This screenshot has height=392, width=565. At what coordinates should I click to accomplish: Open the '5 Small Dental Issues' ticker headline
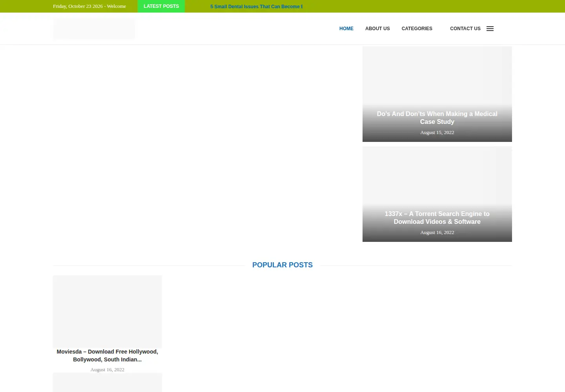tap(256, 7)
